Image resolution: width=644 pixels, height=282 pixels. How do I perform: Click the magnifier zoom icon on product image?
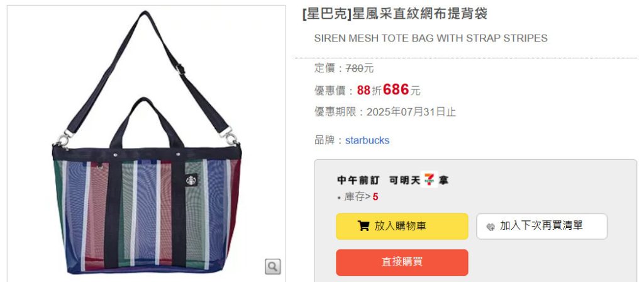[x=273, y=266]
